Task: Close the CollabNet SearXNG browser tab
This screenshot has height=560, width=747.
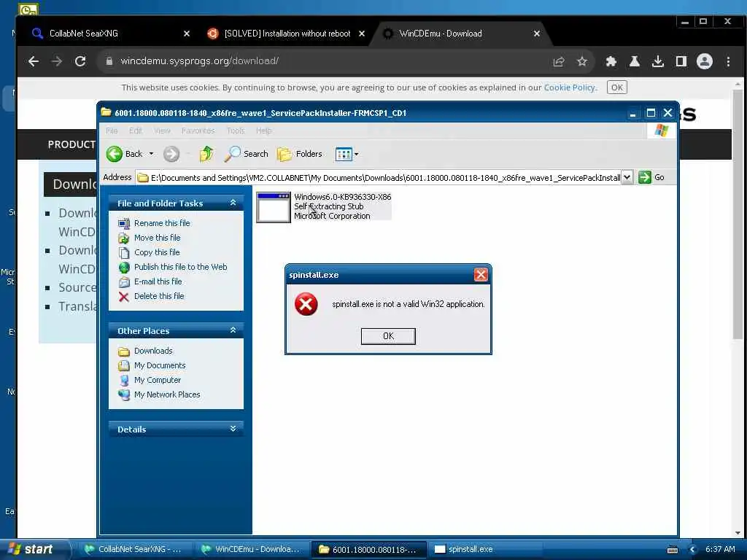Action: (187, 34)
